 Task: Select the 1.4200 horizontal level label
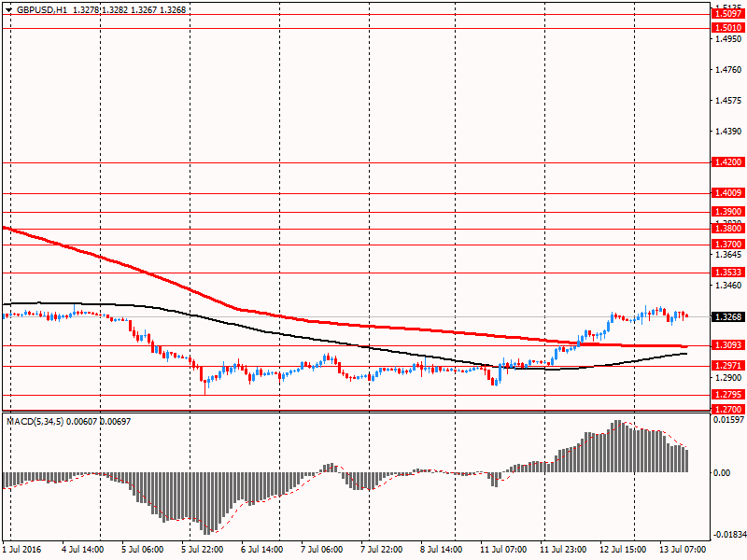[x=728, y=162]
